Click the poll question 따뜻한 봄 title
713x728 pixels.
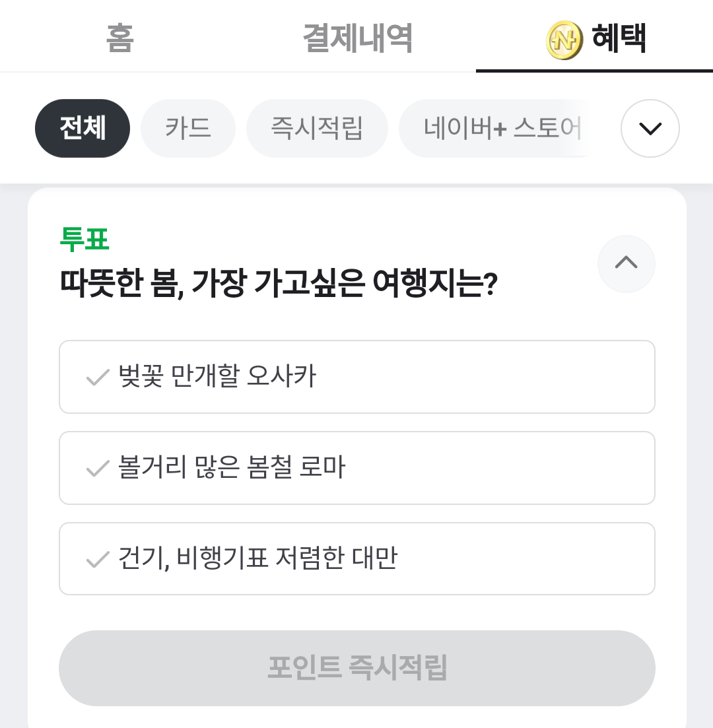click(x=278, y=284)
